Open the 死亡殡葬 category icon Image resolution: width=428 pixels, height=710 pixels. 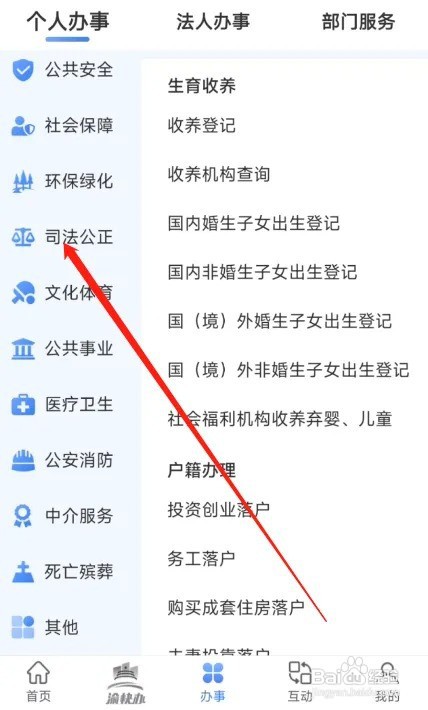pos(23,571)
